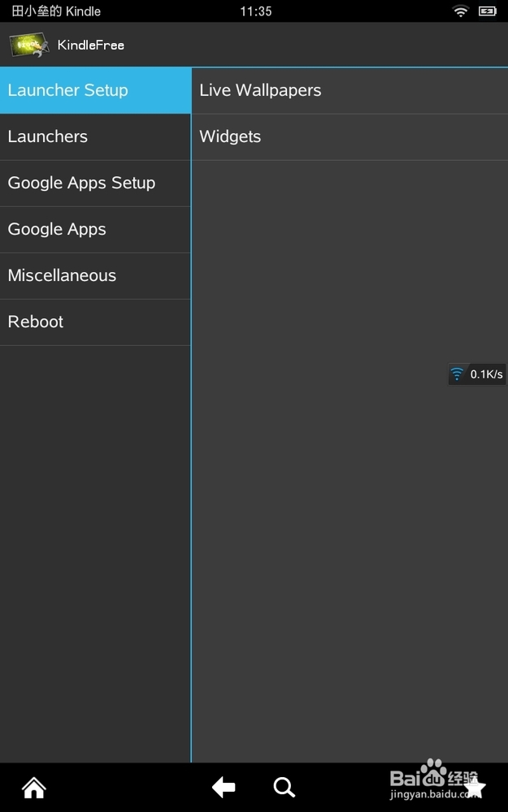The image size is (508, 812).
Task: Tap the Home icon in bottom bar
Action: [33, 787]
